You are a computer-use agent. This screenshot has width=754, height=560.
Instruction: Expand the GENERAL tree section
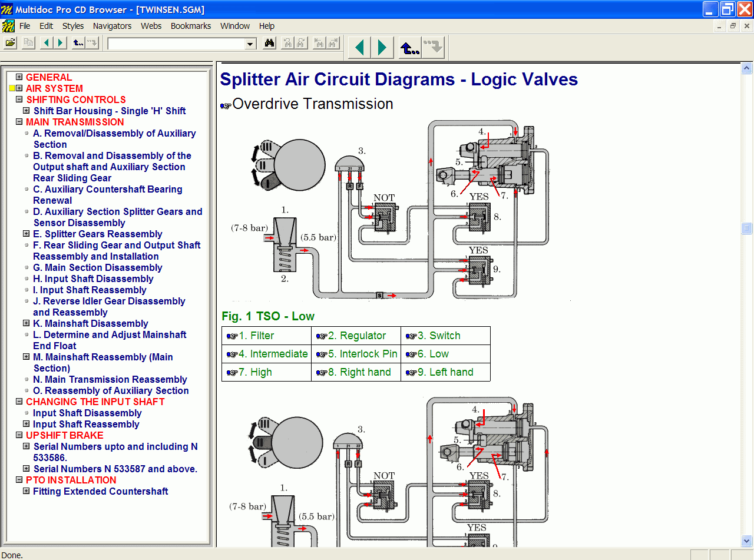[19, 77]
